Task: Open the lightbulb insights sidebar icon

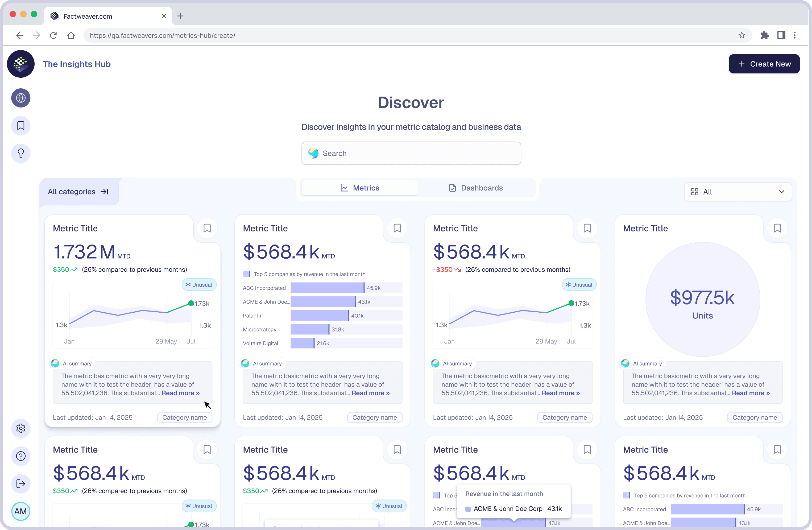Action: pyautogui.click(x=21, y=153)
